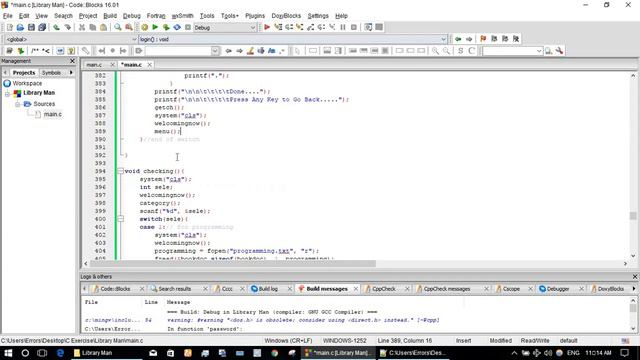
Task: Copy selection using the copy icon
Action: pyautogui.click(x=93, y=27)
